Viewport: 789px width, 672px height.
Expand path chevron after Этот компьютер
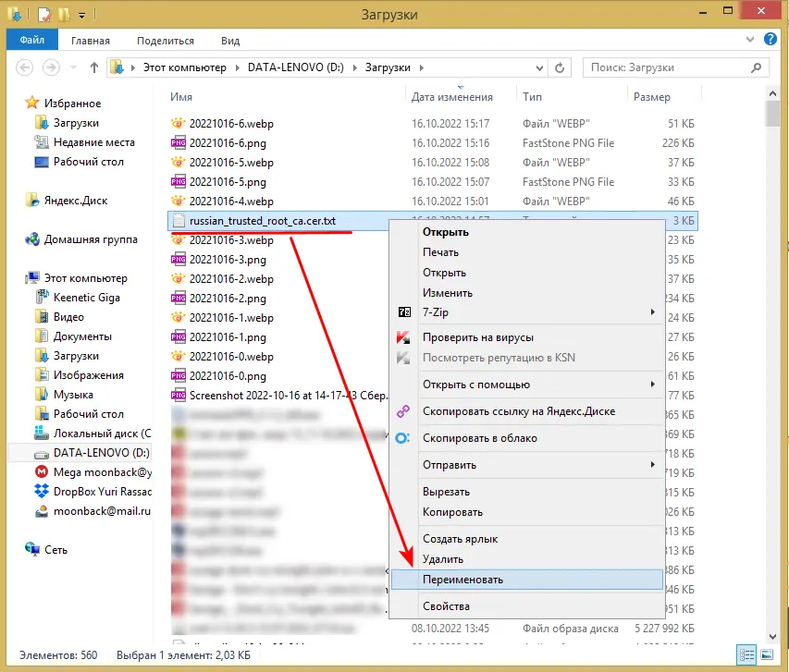click(237, 67)
